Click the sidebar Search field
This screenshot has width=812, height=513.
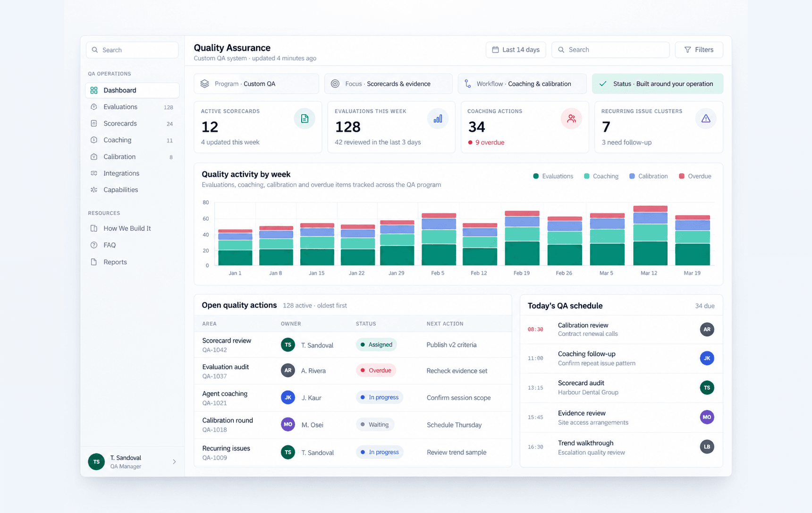click(132, 50)
